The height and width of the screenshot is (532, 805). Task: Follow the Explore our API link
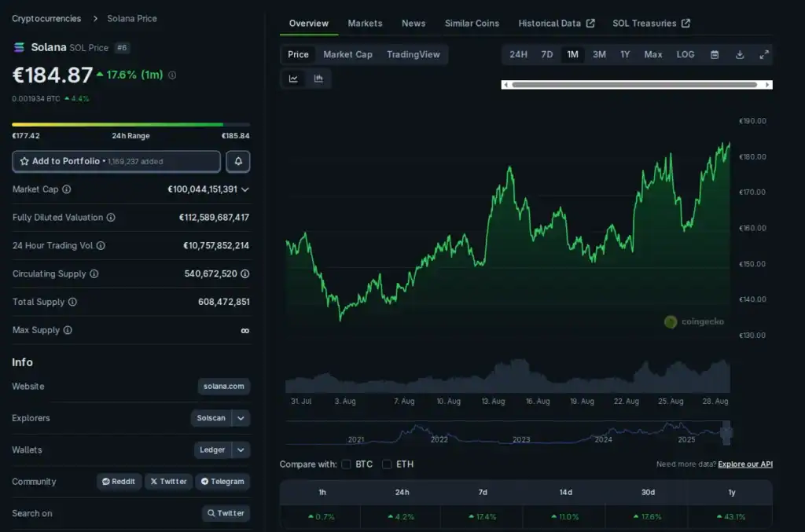point(745,464)
